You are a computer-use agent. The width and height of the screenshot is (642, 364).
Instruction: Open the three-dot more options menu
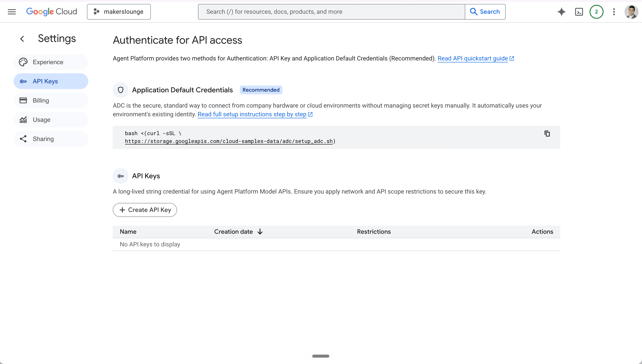tap(614, 12)
